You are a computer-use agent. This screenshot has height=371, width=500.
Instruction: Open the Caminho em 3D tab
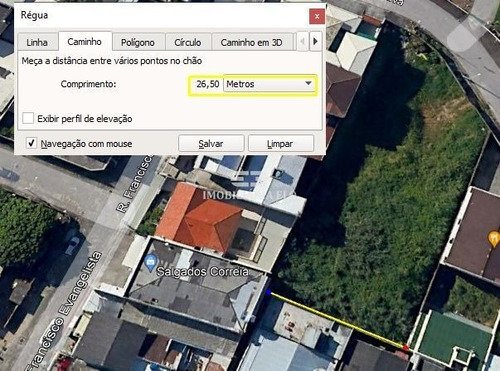click(252, 42)
